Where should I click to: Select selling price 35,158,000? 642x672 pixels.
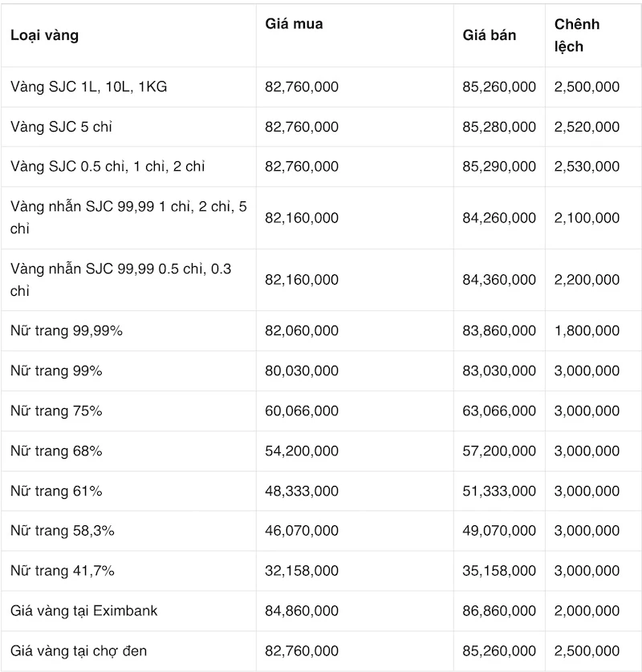click(x=499, y=571)
